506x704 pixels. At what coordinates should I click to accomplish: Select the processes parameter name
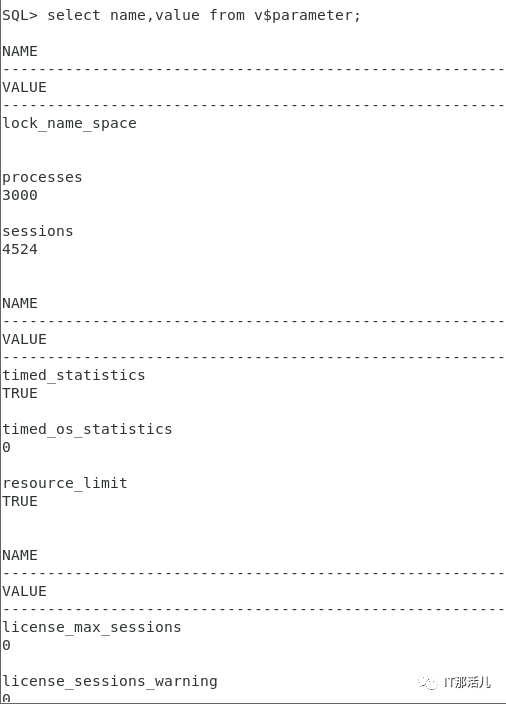(x=42, y=177)
